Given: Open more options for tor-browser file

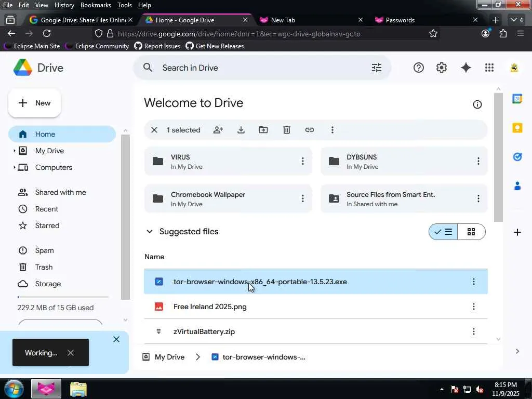Looking at the screenshot, I should pos(474,282).
